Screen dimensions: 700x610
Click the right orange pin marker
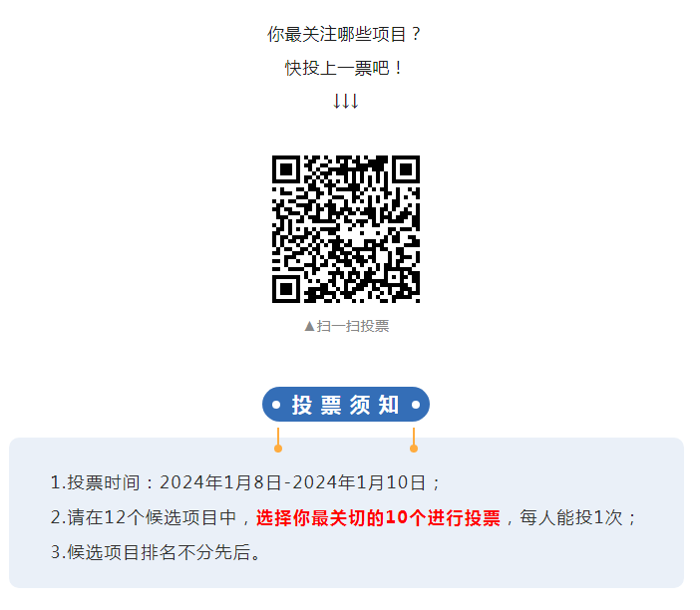click(414, 441)
